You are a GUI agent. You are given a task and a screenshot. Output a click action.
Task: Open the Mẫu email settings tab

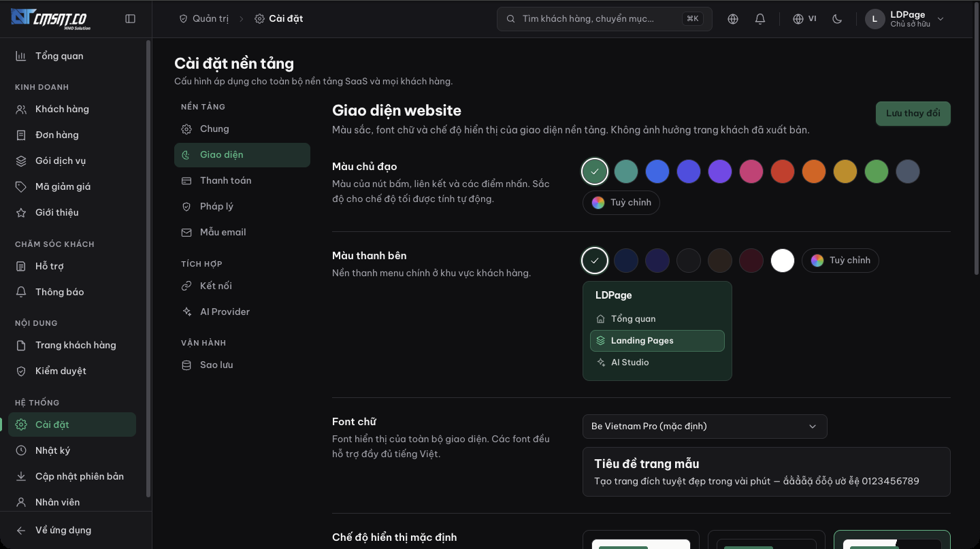click(242, 232)
